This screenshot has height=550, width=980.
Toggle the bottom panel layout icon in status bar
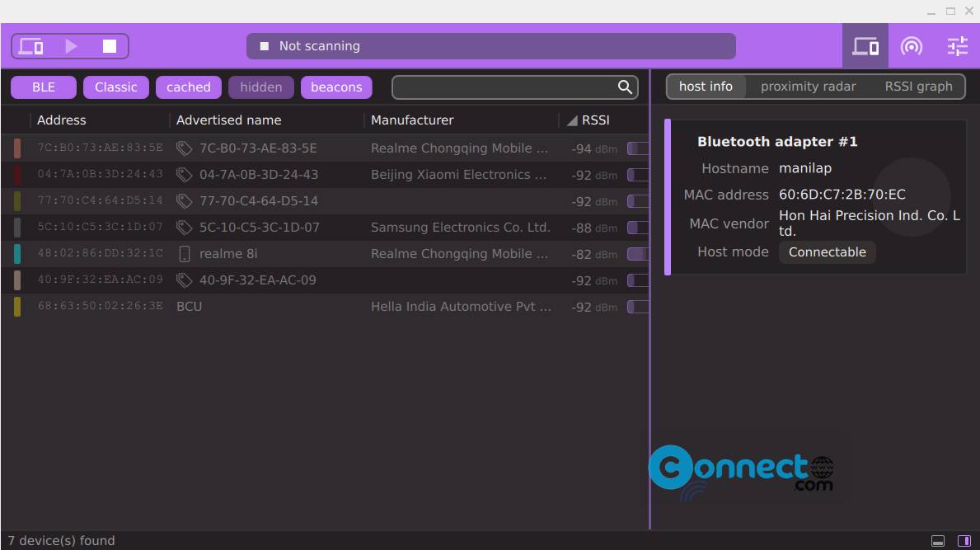pyautogui.click(x=938, y=541)
